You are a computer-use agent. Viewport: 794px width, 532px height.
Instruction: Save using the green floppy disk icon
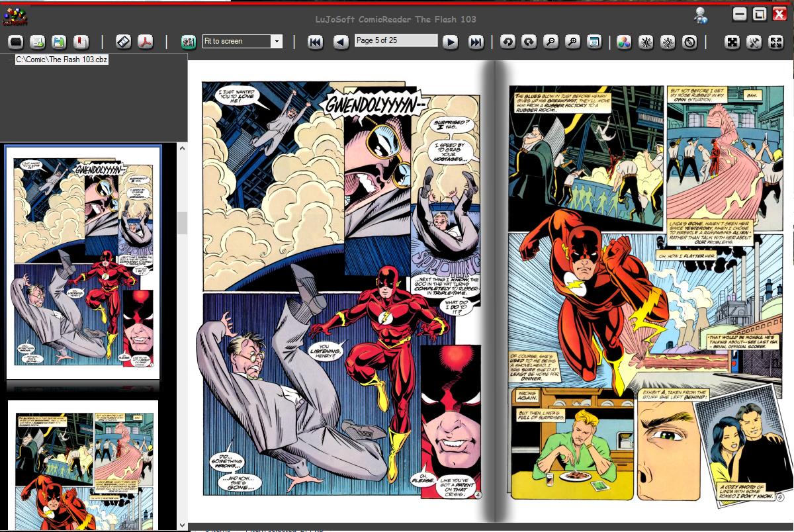[x=59, y=42]
